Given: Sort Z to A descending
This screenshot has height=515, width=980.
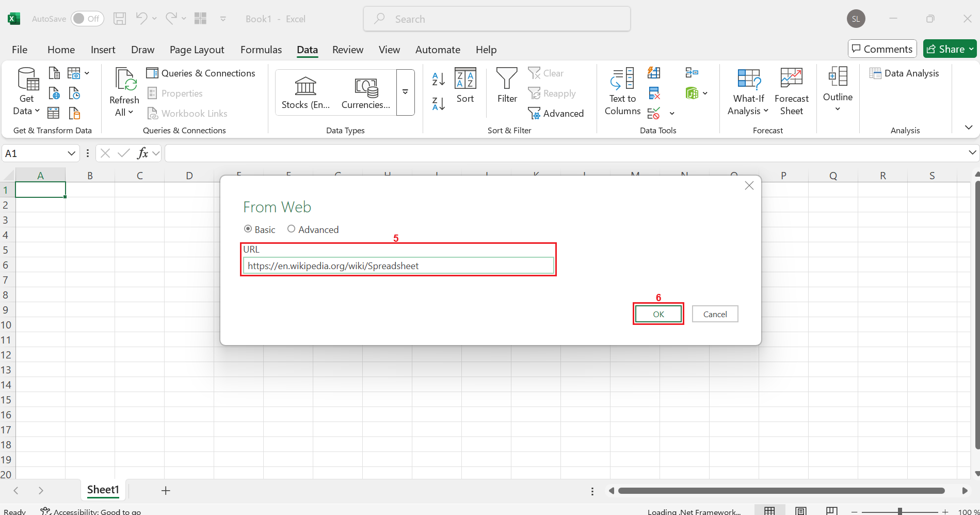Looking at the screenshot, I should 439,104.
